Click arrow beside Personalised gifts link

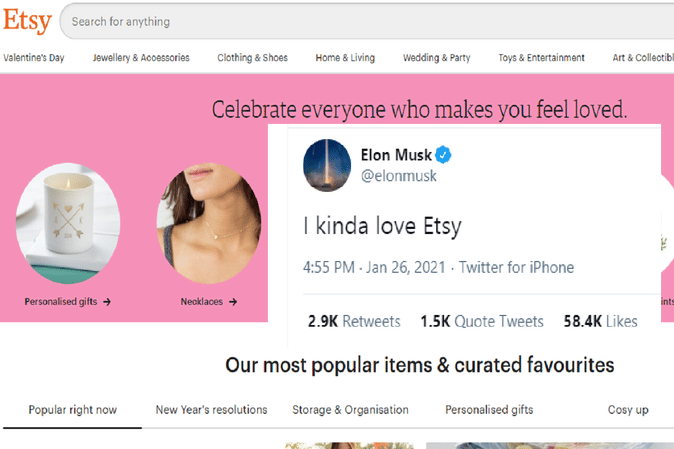(x=106, y=301)
